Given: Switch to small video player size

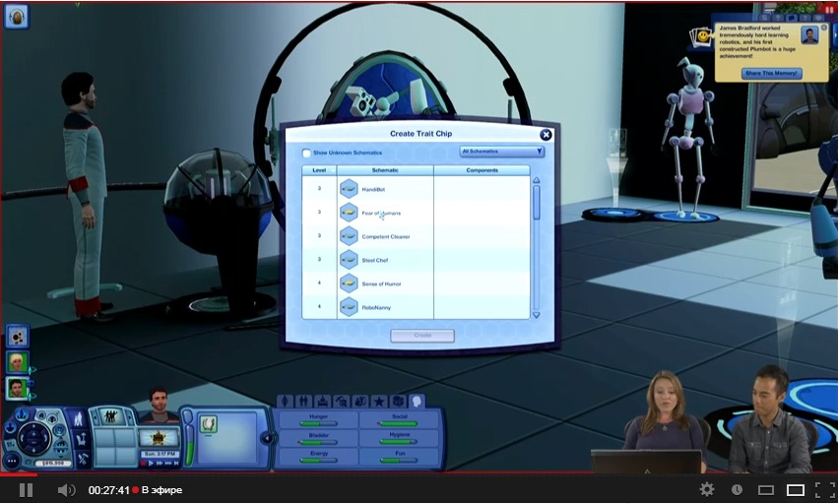Looking at the screenshot, I should [766, 490].
